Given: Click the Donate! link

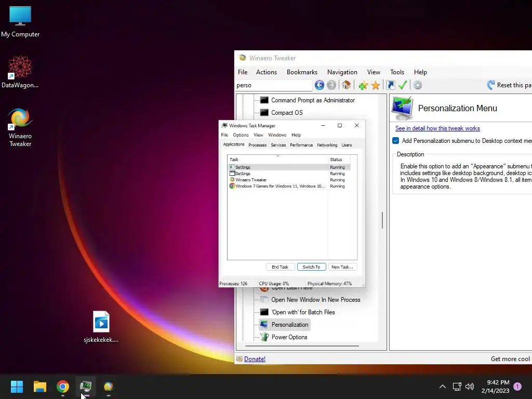Looking at the screenshot, I should click(255, 358).
